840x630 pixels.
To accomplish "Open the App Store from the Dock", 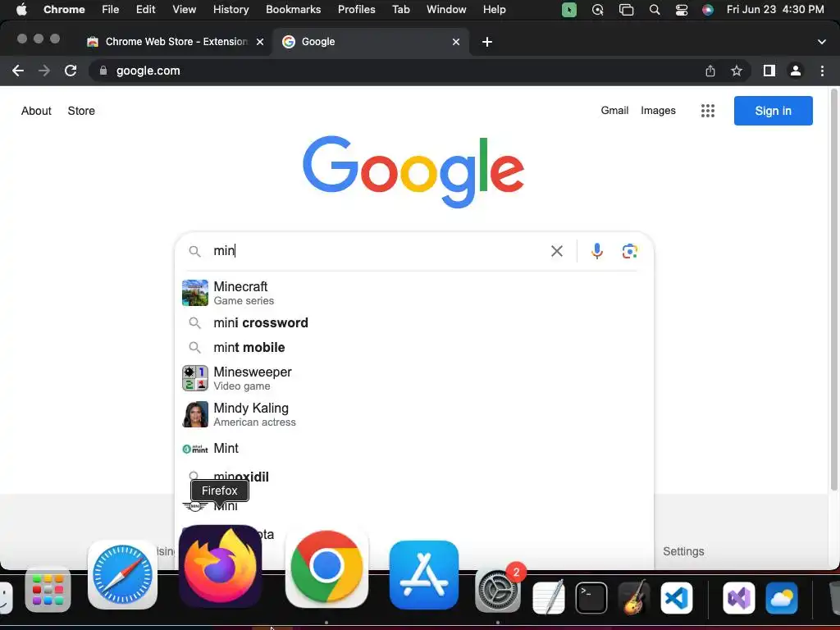I will tap(424, 575).
